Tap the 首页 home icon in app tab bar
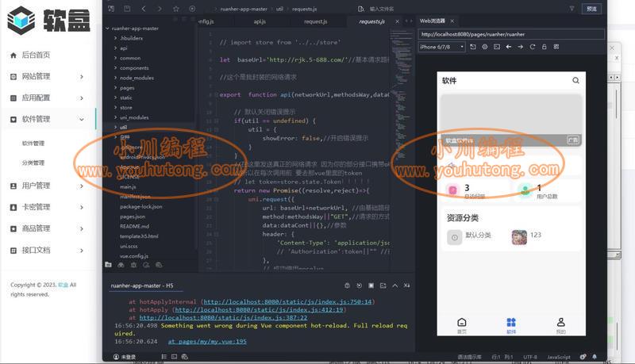This screenshot has height=364, width=635. click(x=462, y=322)
